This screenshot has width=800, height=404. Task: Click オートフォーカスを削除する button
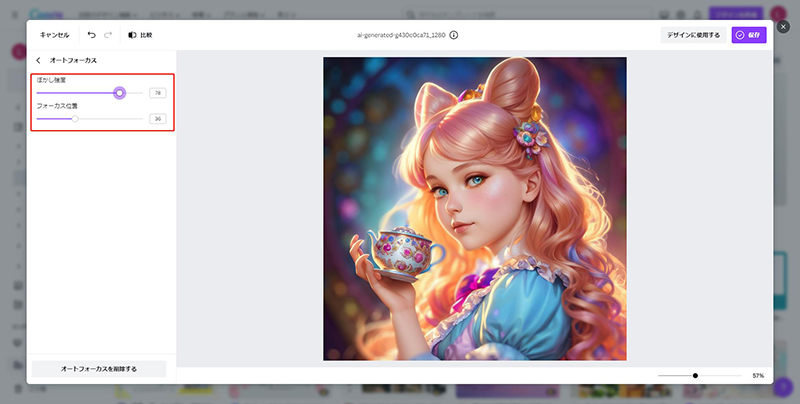point(99,369)
